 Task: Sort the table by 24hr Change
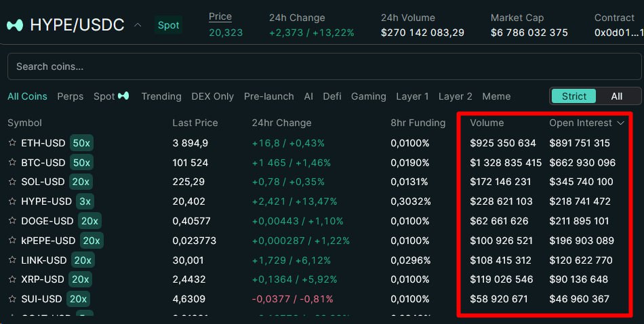point(281,123)
